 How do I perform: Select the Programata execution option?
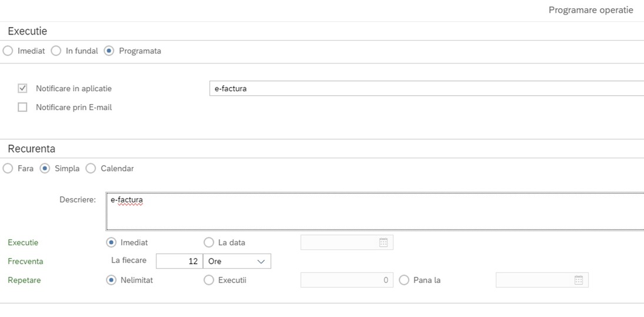(x=109, y=51)
